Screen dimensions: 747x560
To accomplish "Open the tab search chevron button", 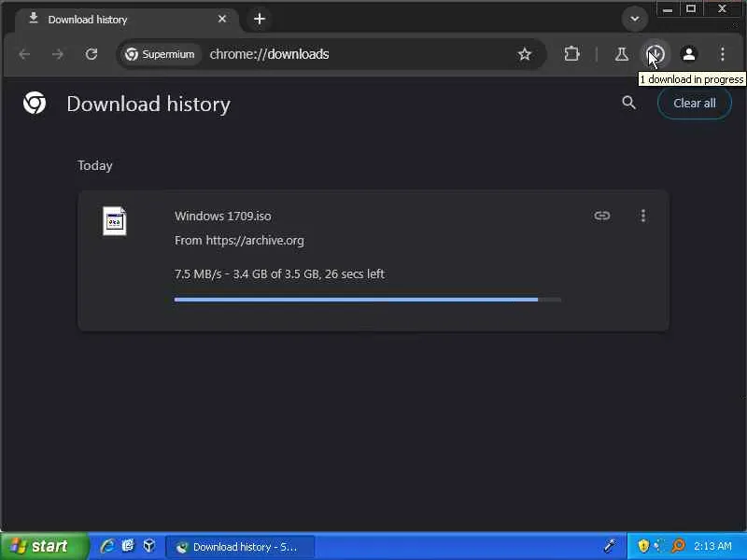I will click(635, 19).
